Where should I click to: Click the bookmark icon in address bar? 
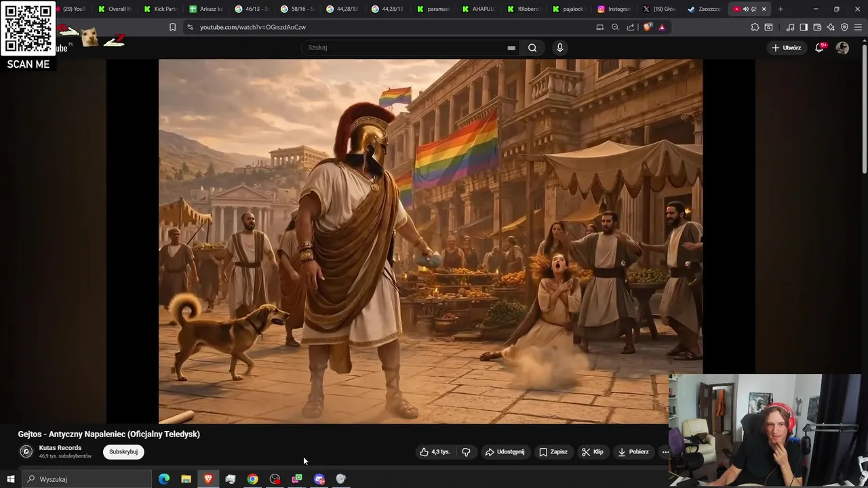click(x=172, y=27)
